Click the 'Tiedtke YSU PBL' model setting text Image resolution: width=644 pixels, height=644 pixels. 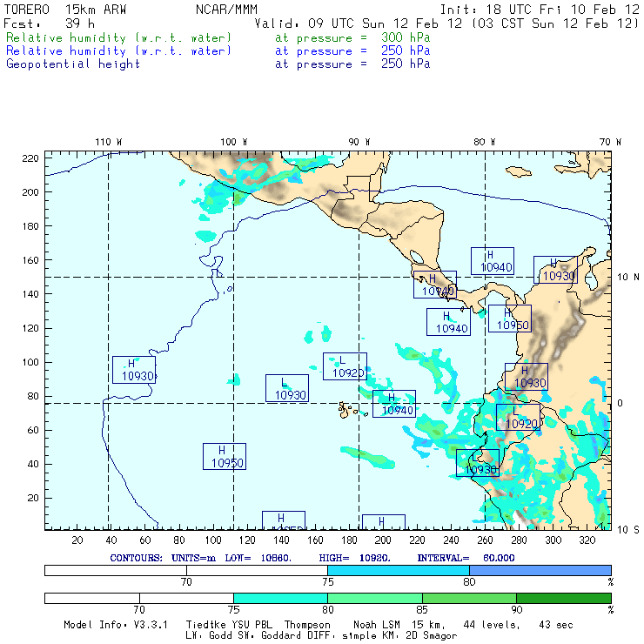click(x=229, y=625)
